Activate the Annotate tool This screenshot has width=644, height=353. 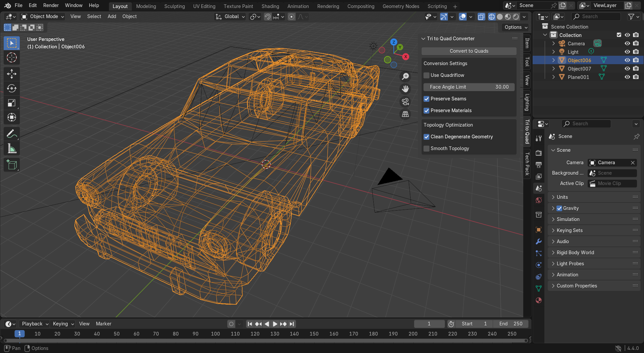12,134
